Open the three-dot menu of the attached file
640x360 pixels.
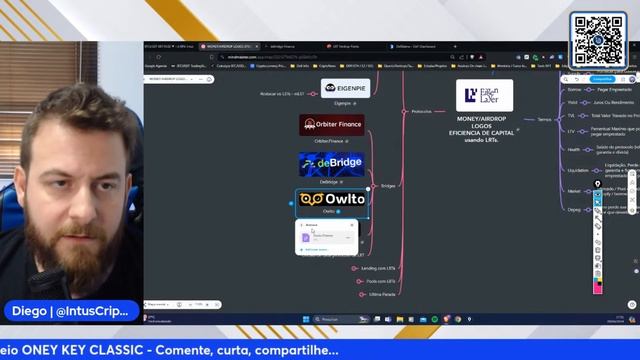coord(348,238)
